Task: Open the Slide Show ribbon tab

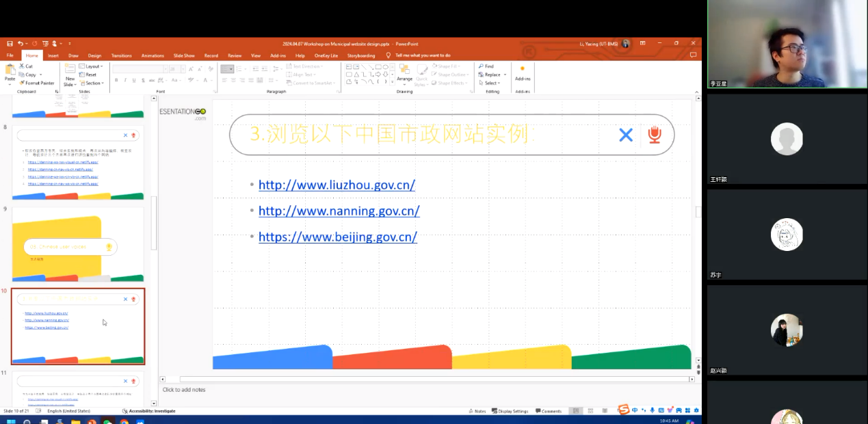Action: coord(184,55)
